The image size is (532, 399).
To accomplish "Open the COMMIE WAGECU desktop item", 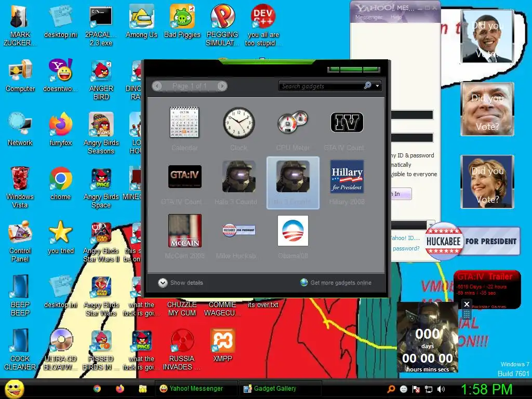I will [x=222, y=309].
